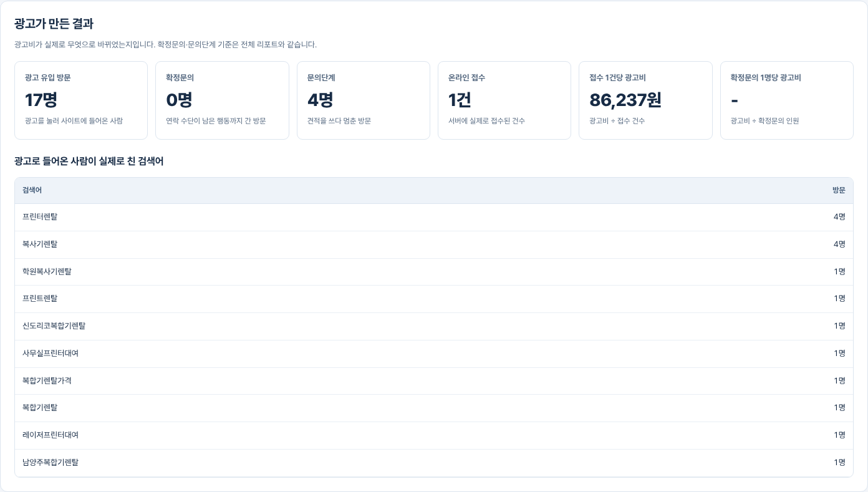Select the "1건" online submission value
The width and height of the screenshot is (868, 492).
tap(460, 100)
